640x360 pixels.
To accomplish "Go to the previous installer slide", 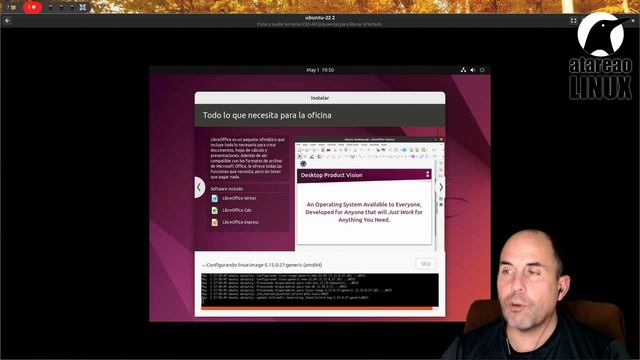I will pyautogui.click(x=199, y=187).
